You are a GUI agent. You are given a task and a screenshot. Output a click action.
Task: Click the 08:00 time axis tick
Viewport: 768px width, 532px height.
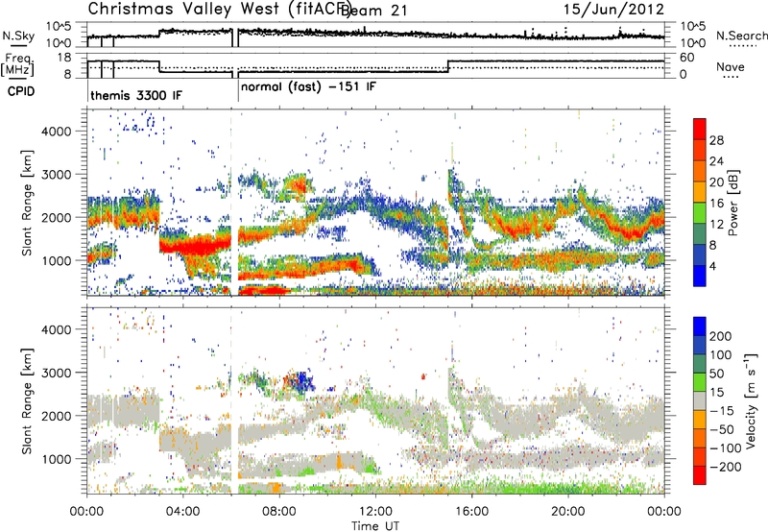point(279,511)
